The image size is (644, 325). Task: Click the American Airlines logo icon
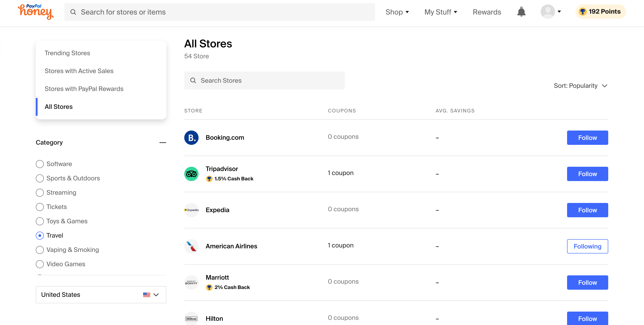[191, 246]
